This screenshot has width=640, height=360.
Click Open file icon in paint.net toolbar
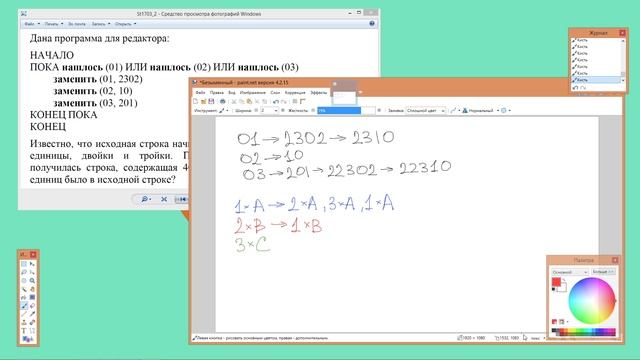(x=204, y=101)
